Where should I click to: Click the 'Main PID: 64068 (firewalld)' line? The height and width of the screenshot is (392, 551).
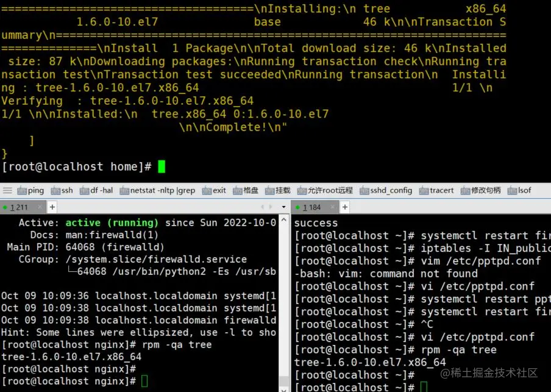85,247
